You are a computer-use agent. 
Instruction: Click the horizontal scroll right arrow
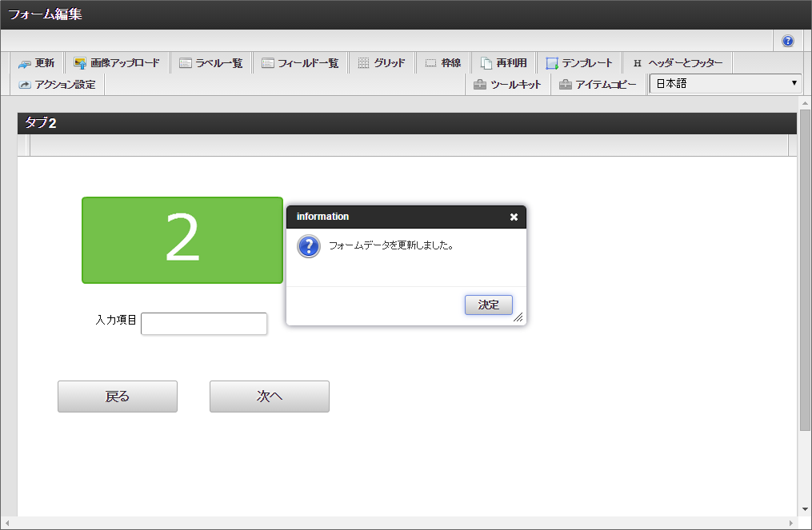tap(790, 523)
